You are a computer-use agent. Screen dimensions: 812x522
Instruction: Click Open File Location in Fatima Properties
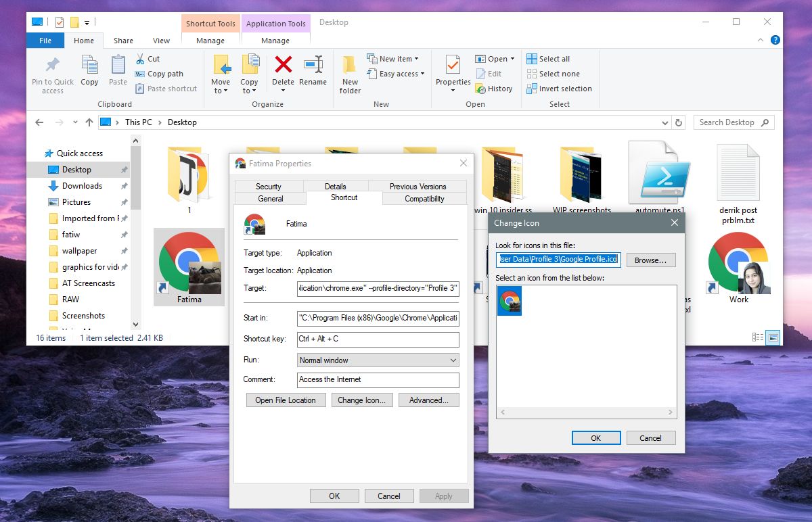[285, 400]
